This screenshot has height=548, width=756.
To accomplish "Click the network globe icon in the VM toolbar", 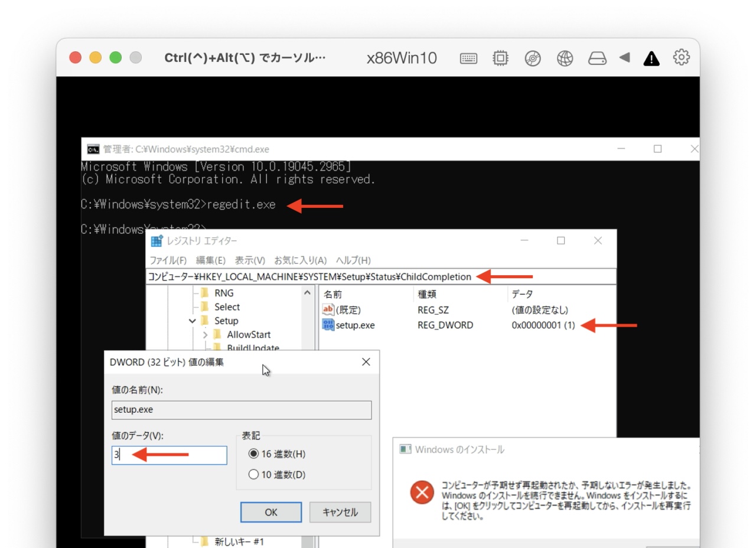I will [565, 58].
